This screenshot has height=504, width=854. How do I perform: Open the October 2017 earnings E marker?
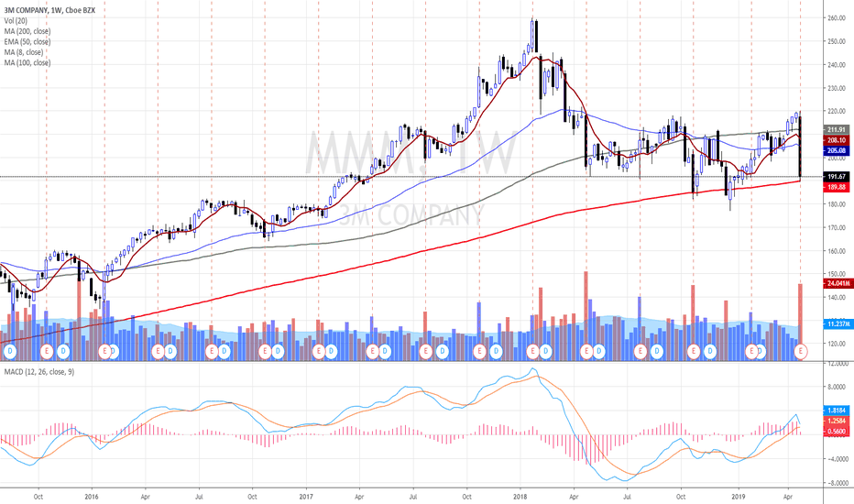coord(480,352)
